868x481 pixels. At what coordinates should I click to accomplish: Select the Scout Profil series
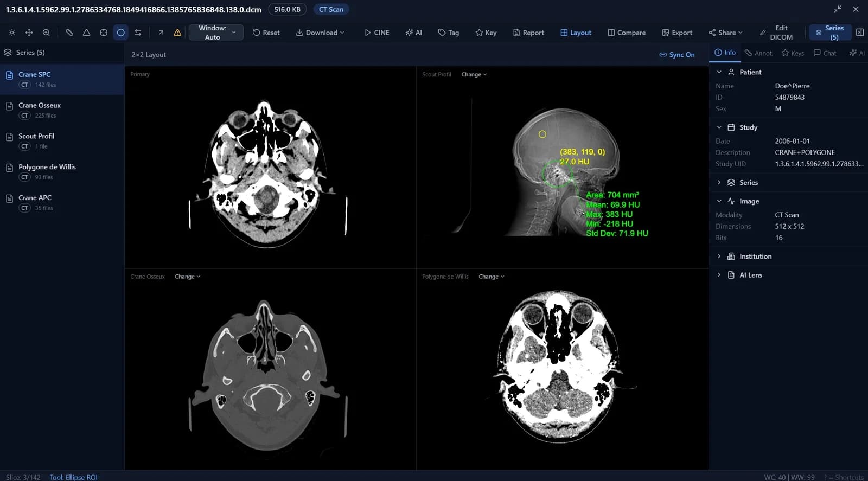point(62,141)
